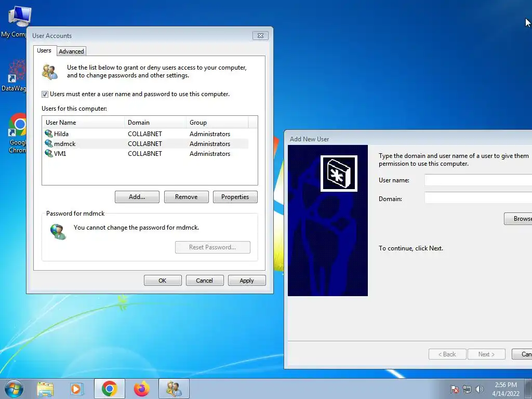Sort by User Name column header
The height and width of the screenshot is (399, 532).
(x=83, y=123)
